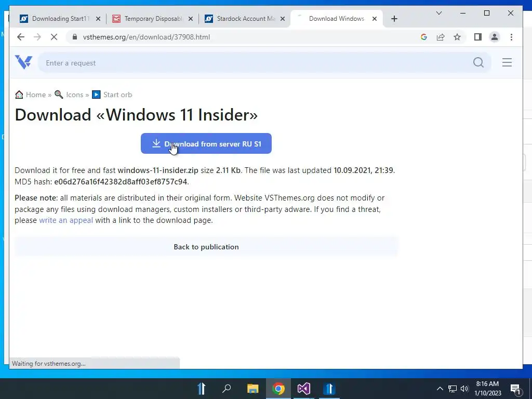Open the hamburger menu on VSThemes
This screenshot has height=399, width=532.
tap(507, 62)
